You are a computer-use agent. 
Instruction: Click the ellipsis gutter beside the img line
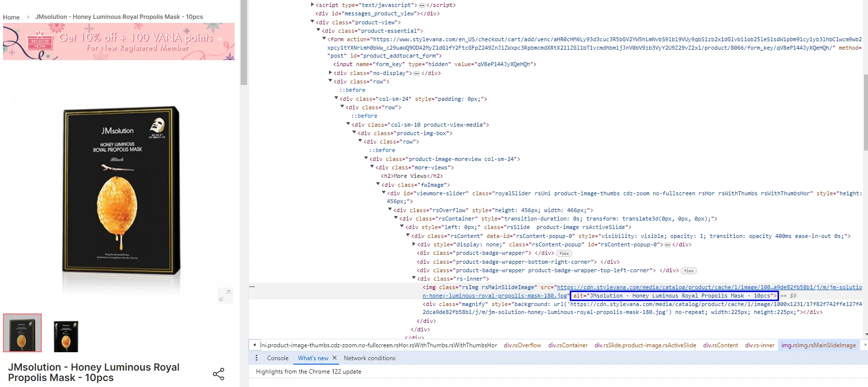[x=252, y=287]
